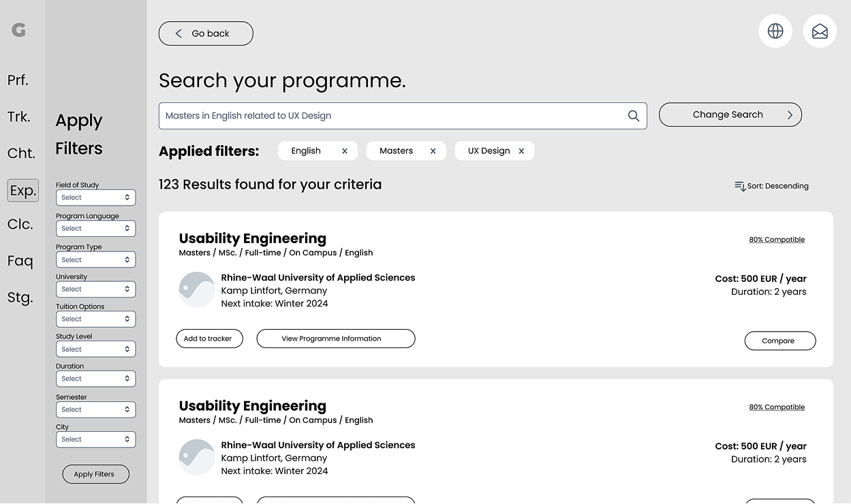Click second result's Rhine-Waal University name
Screen dimensions: 851x504
pos(318,445)
